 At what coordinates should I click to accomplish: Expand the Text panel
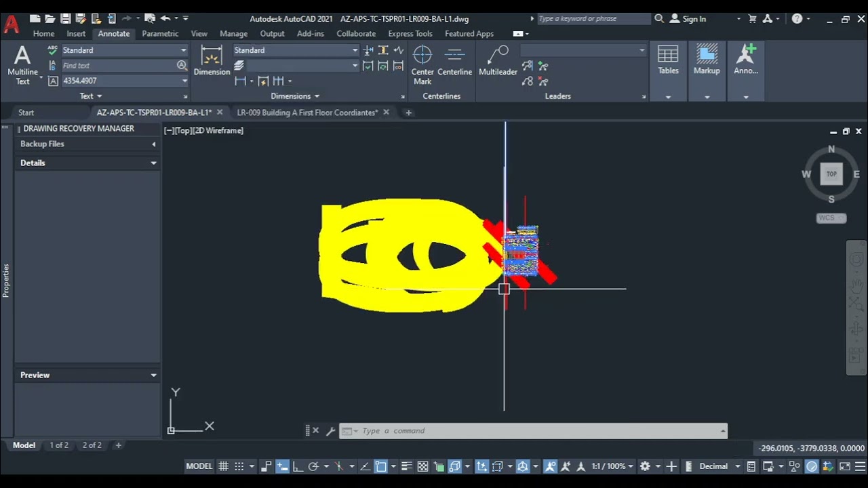(x=91, y=96)
